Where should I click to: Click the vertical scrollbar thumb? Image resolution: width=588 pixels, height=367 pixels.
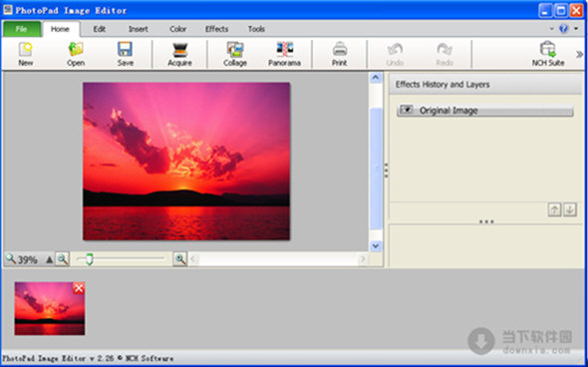376,169
